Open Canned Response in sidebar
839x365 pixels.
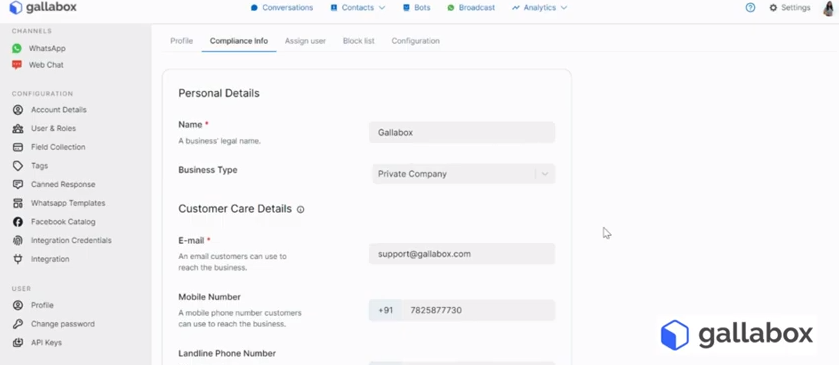coord(63,184)
